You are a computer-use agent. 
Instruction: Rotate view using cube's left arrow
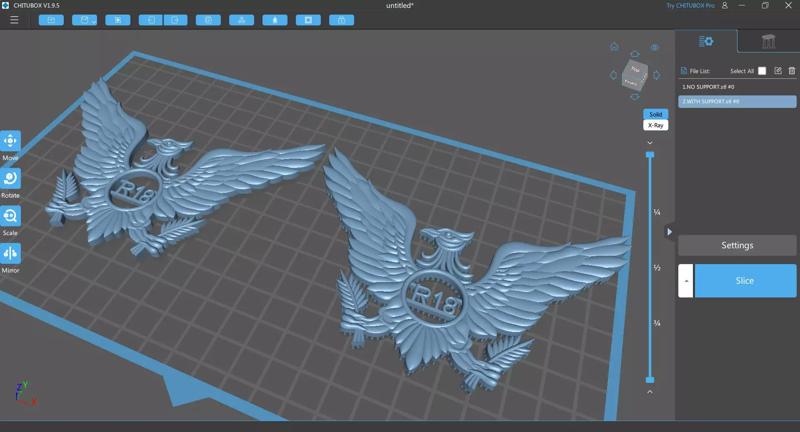614,75
